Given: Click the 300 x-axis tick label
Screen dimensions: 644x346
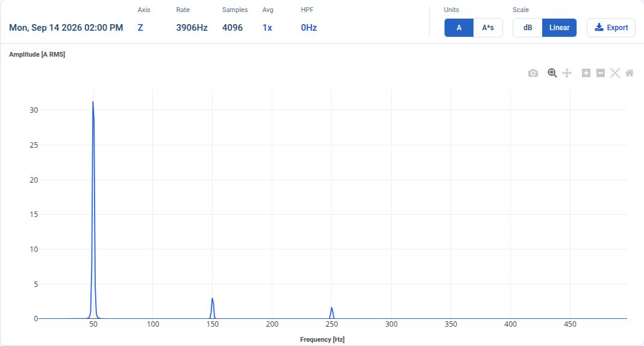Looking at the screenshot, I should tap(392, 324).
